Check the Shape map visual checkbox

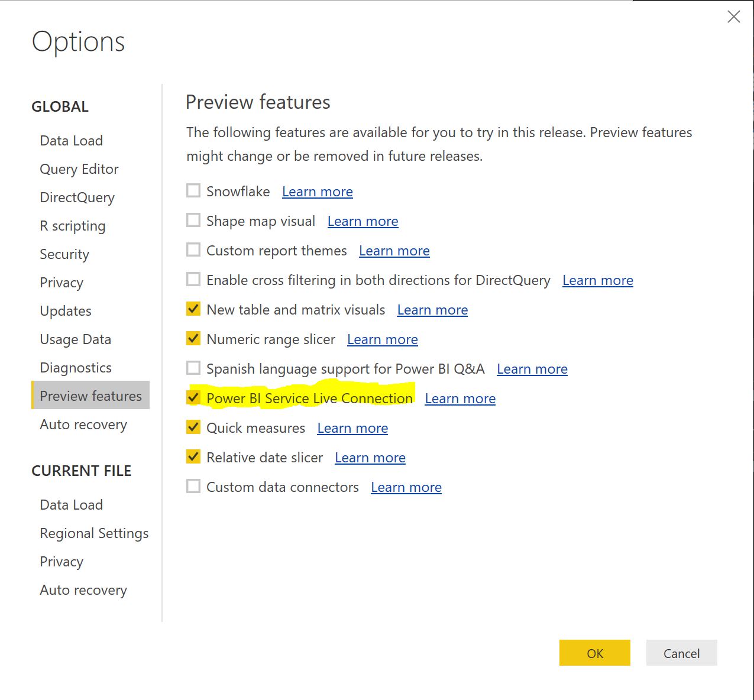click(193, 220)
